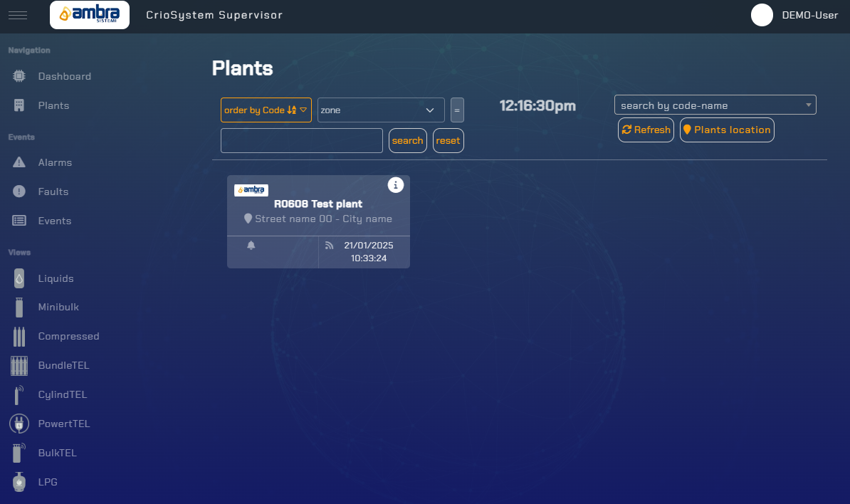This screenshot has width=850, height=504.
Task: Click the Alarms warning triangle icon
Action: tap(19, 162)
